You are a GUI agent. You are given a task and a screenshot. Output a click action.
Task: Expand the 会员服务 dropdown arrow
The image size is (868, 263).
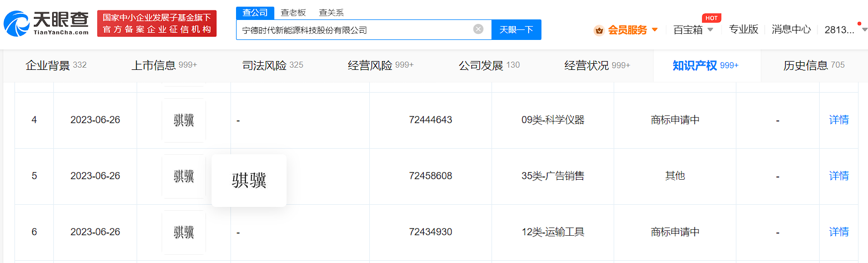[x=655, y=30]
